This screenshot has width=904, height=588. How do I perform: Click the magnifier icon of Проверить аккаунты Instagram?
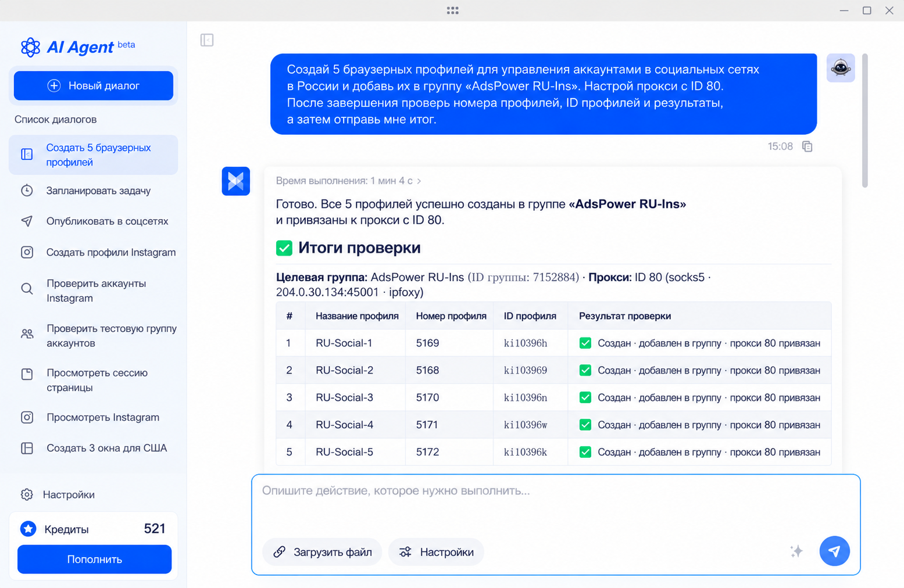coord(27,289)
